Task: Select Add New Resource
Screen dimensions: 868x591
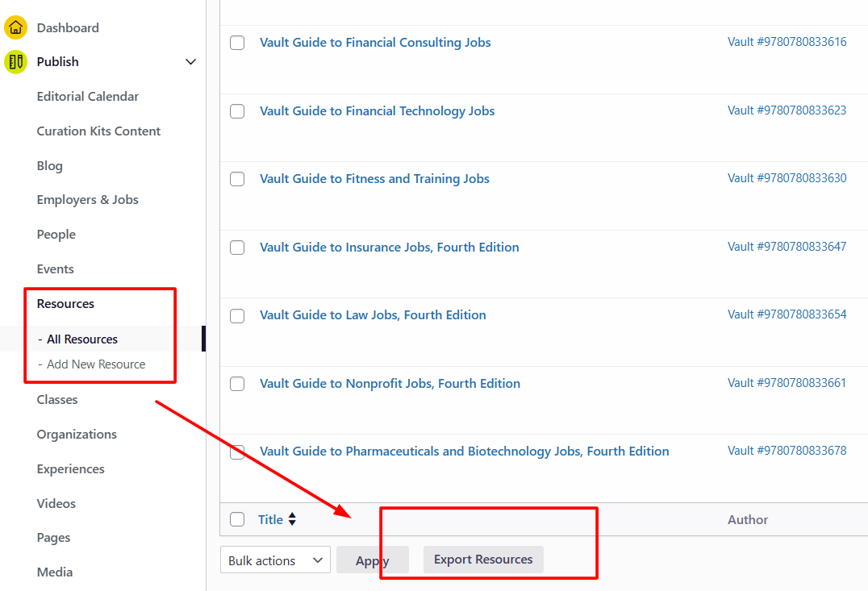Action: click(x=98, y=364)
